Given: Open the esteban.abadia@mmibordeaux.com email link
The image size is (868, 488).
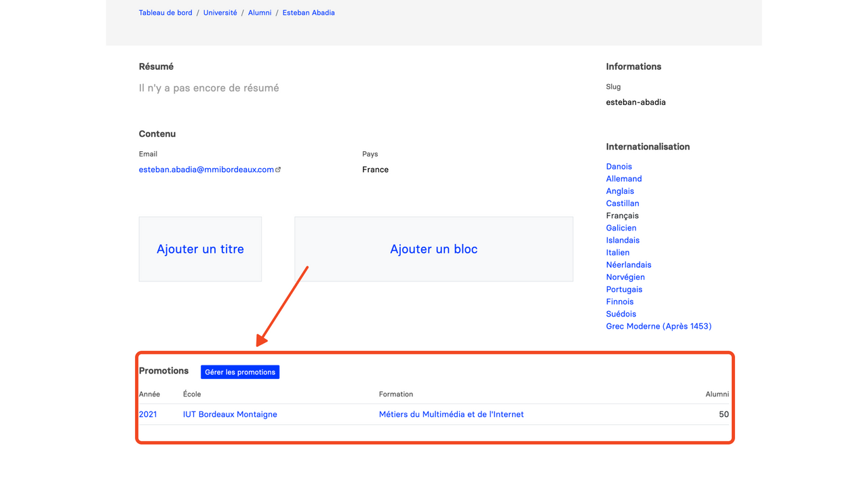Looking at the screenshot, I should [206, 169].
